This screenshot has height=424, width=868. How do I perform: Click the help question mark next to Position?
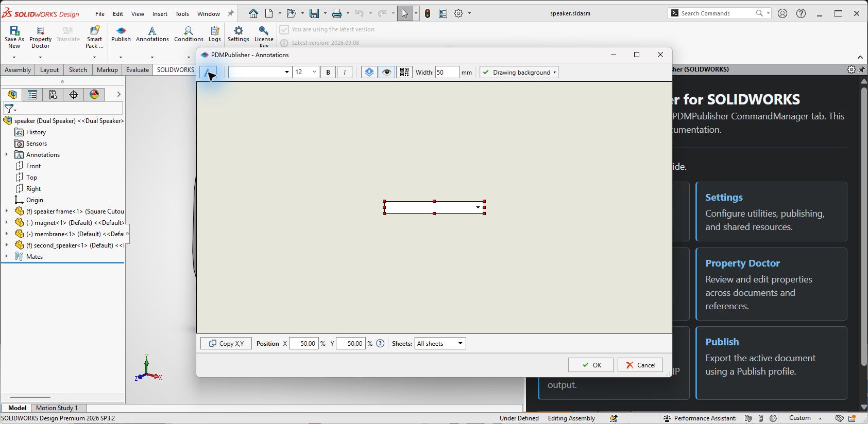(x=380, y=343)
